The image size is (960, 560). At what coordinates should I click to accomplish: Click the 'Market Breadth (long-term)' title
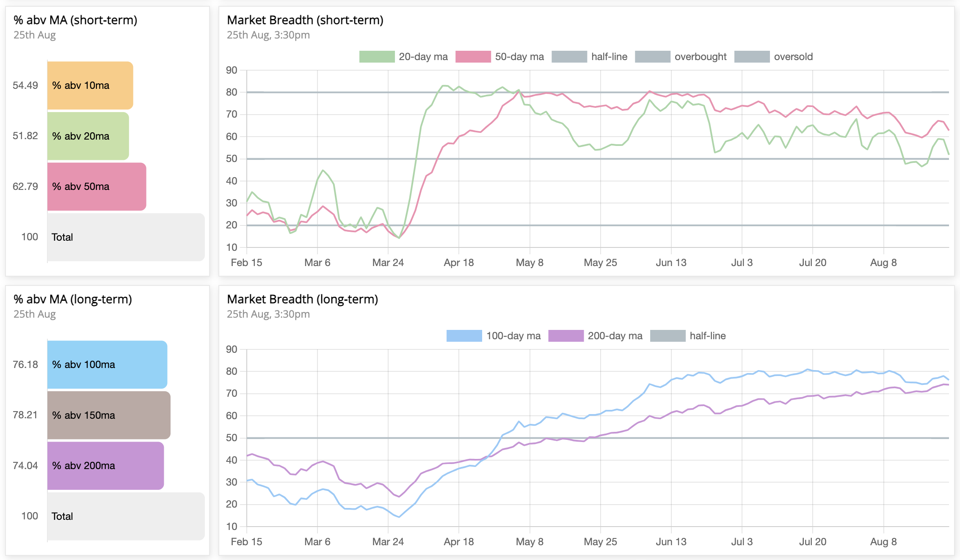pyautogui.click(x=303, y=299)
